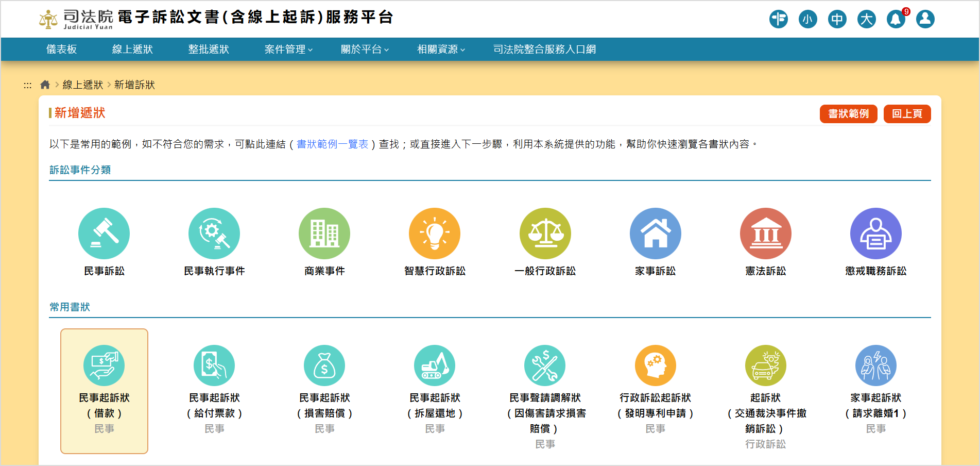
Task: Set font size to large (大)
Action: point(866,20)
